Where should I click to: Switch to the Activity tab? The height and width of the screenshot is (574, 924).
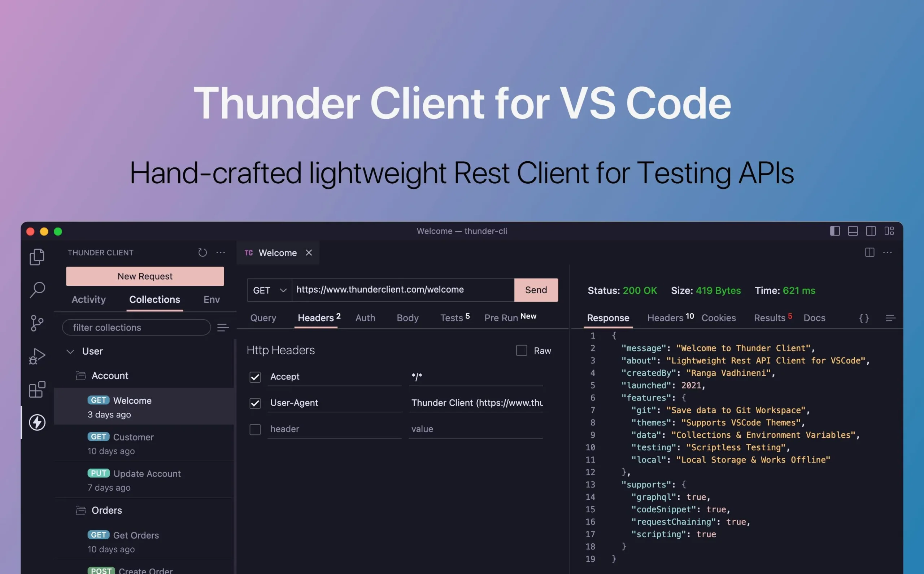(x=88, y=299)
